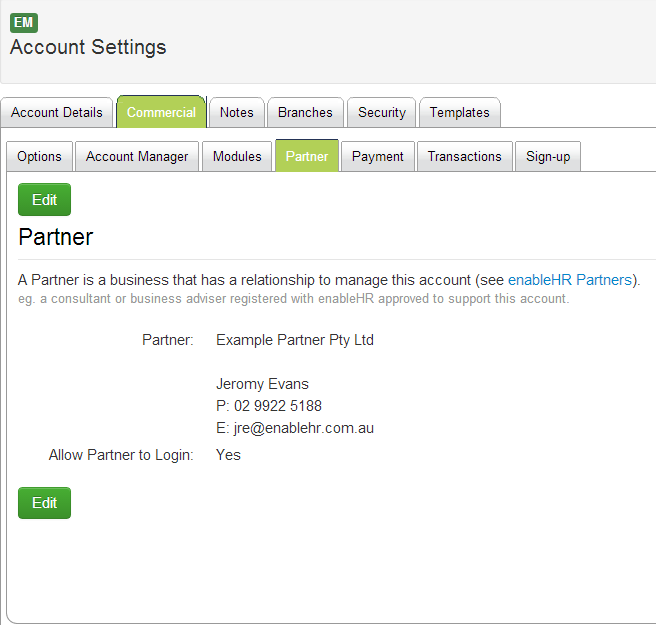
Task: Open the Account Details tab
Action: point(57,113)
